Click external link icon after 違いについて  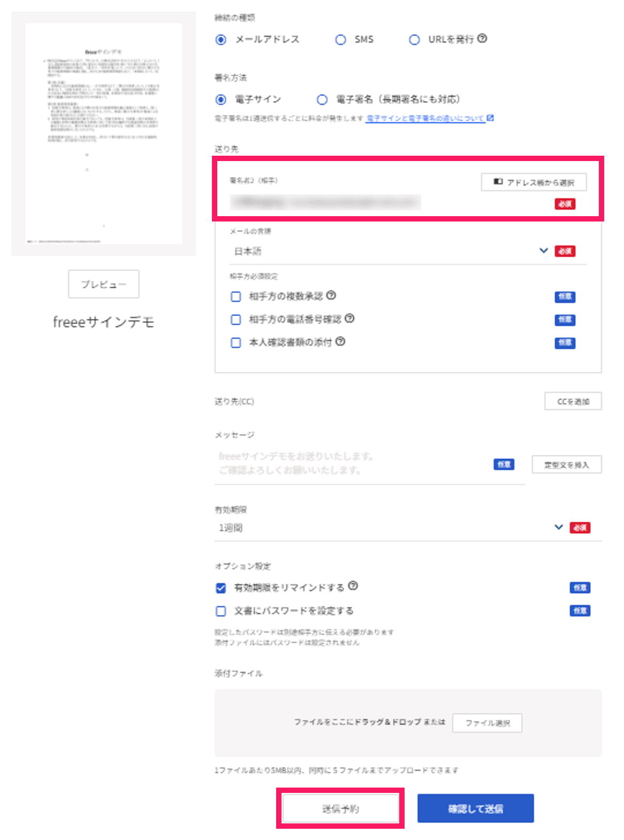pos(490,118)
